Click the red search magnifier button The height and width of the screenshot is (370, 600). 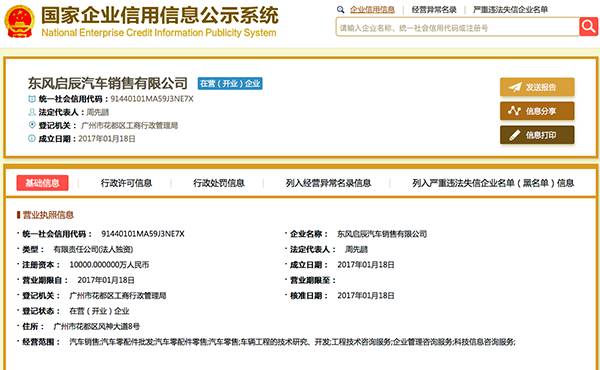point(588,26)
